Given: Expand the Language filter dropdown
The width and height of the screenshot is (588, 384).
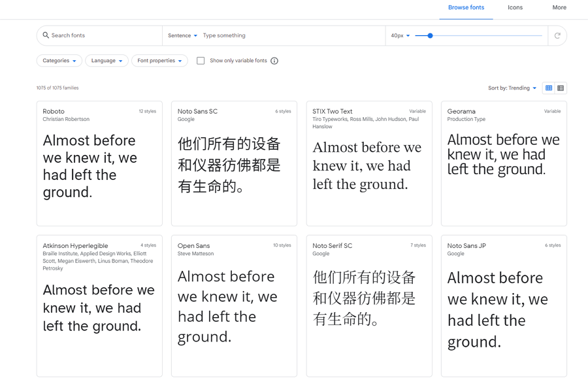Looking at the screenshot, I should [x=106, y=61].
